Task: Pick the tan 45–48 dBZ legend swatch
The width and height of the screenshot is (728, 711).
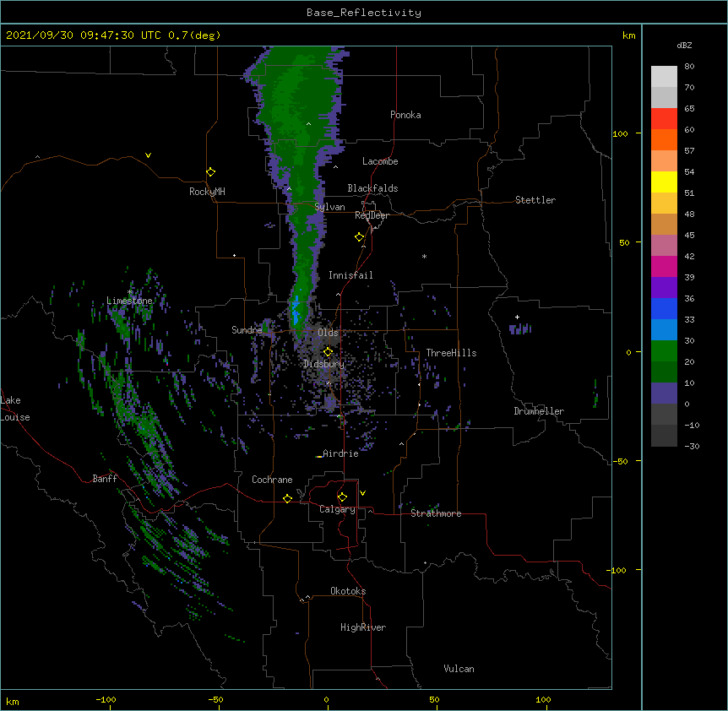Action: coord(664,224)
